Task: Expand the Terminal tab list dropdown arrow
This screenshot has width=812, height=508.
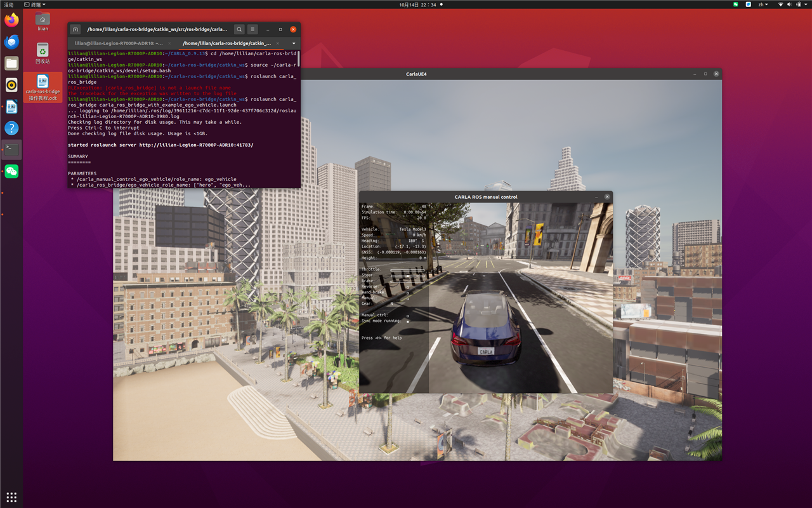Action: click(x=294, y=43)
